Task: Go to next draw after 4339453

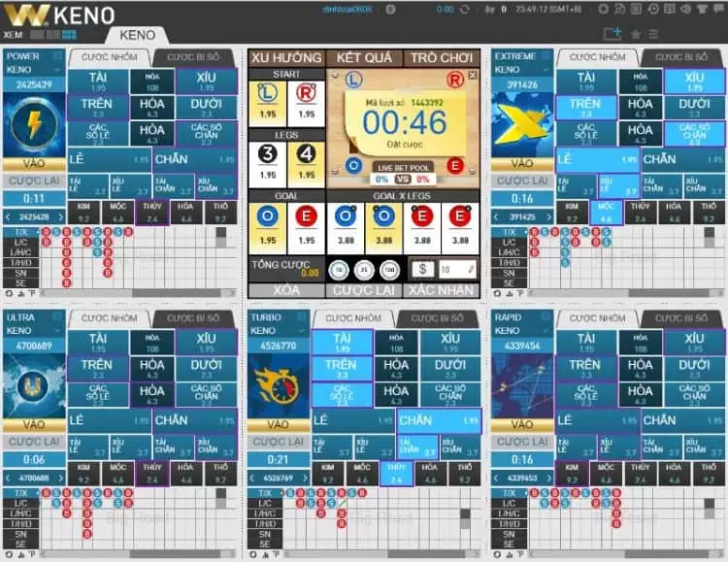Action: (549, 478)
